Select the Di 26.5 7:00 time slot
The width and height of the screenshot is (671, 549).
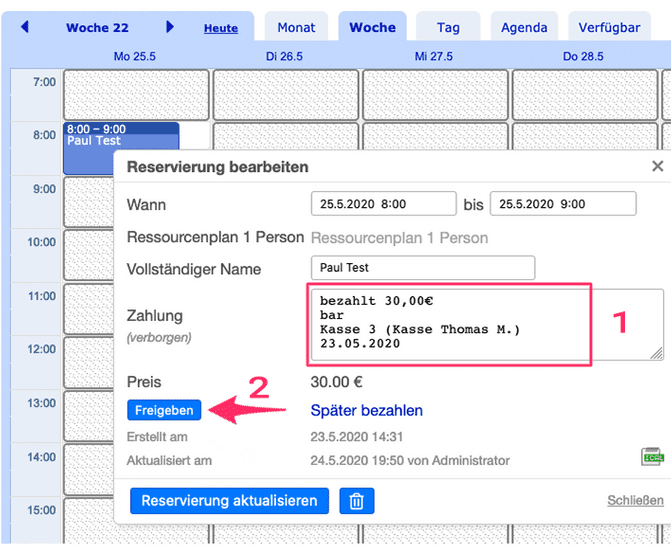[286, 95]
